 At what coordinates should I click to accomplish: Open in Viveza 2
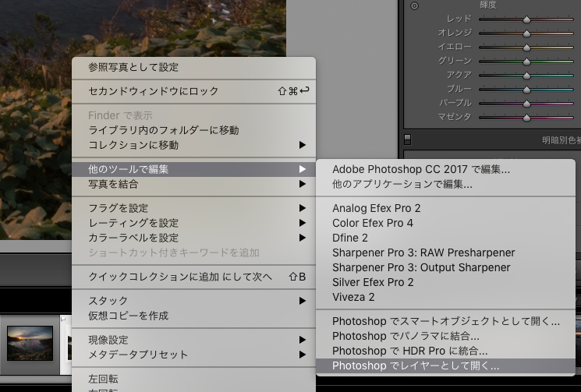click(x=445, y=297)
